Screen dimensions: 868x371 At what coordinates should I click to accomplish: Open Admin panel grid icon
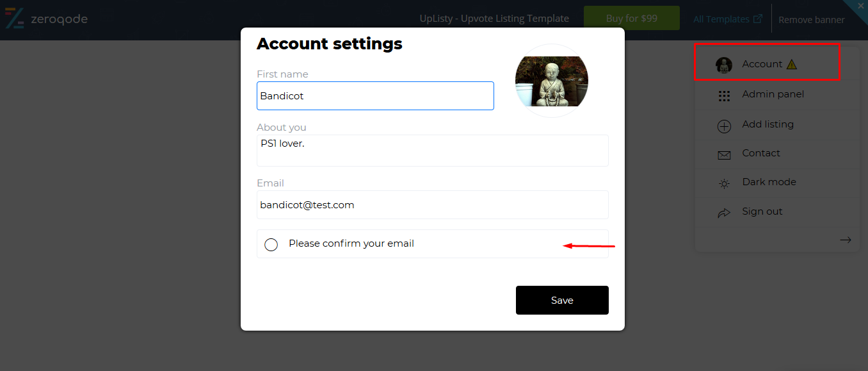coord(724,96)
